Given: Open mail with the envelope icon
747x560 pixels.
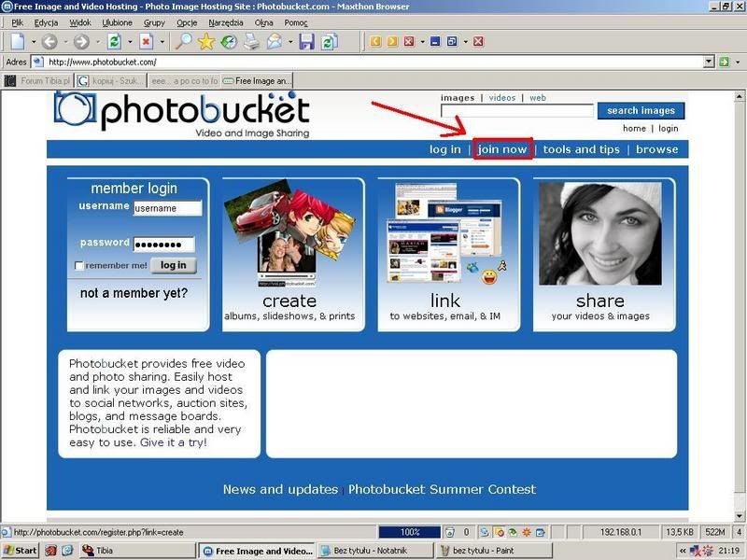Looking at the screenshot, I should pyautogui.click(x=275, y=42).
